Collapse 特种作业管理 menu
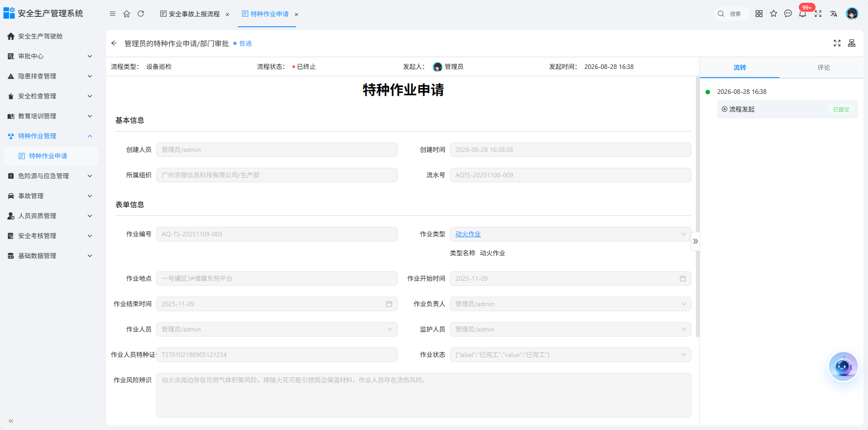This screenshot has height=430, width=868. 50,136
